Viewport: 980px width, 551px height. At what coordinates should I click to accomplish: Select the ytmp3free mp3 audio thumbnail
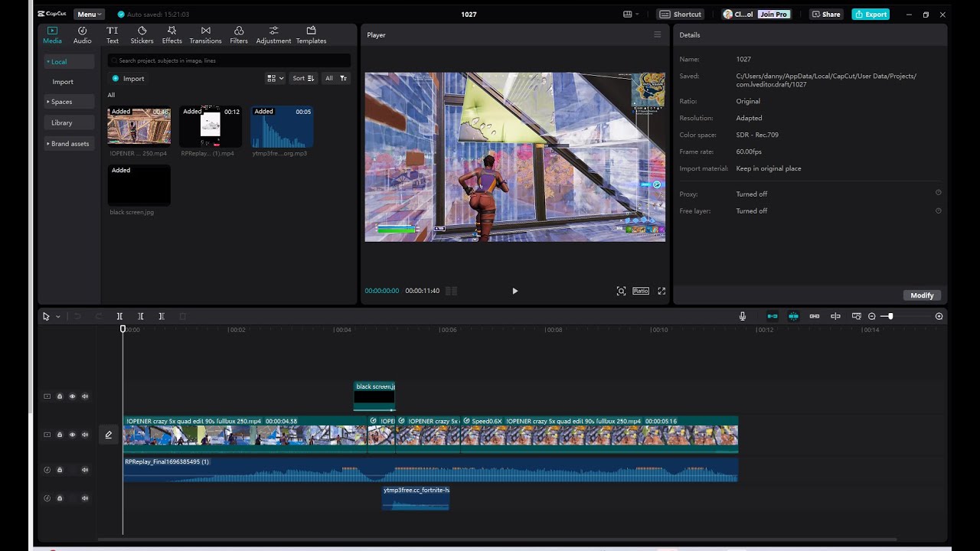coord(282,126)
